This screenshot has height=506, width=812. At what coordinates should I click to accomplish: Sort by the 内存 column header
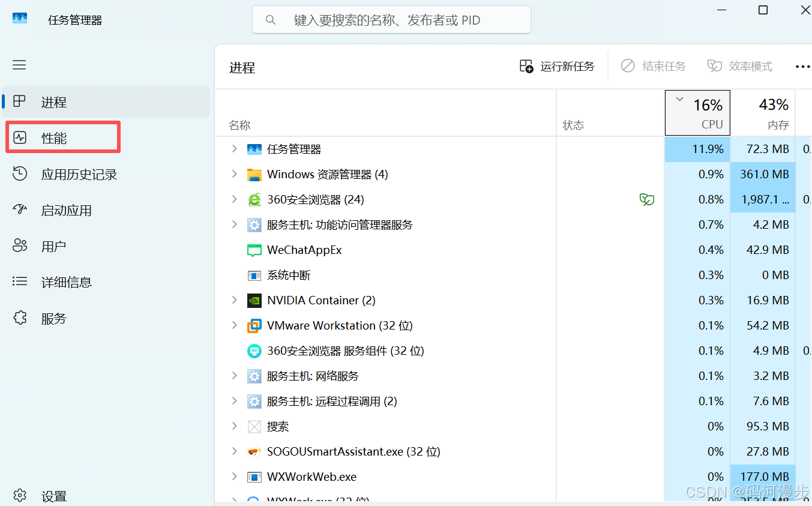(763, 113)
